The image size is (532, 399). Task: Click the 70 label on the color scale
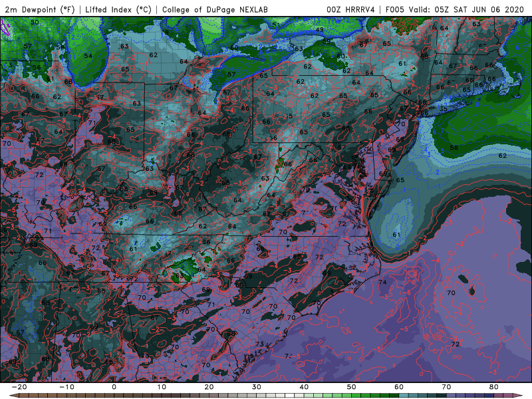point(446,387)
